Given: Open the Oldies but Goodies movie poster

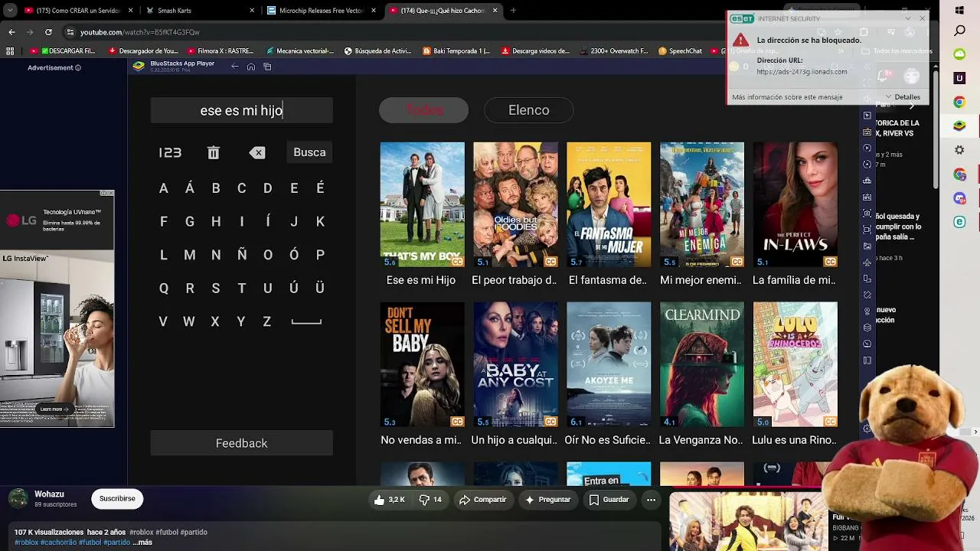Looking at the screenshot, I should [515, 204].
